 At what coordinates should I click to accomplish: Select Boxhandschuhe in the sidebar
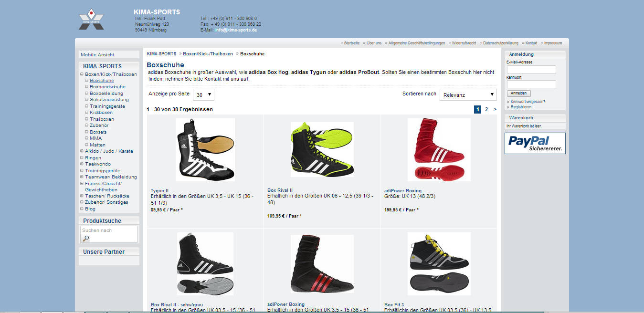click(107, 87)
